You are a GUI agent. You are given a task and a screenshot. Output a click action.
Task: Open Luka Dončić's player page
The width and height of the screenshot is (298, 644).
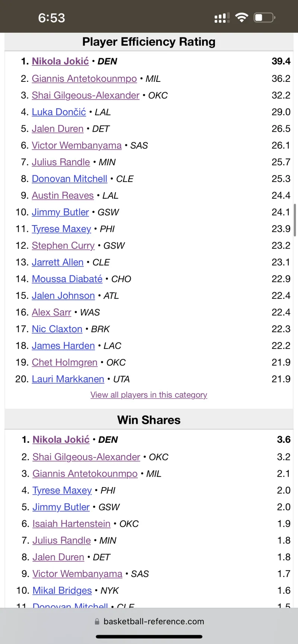tap(59, 112)
